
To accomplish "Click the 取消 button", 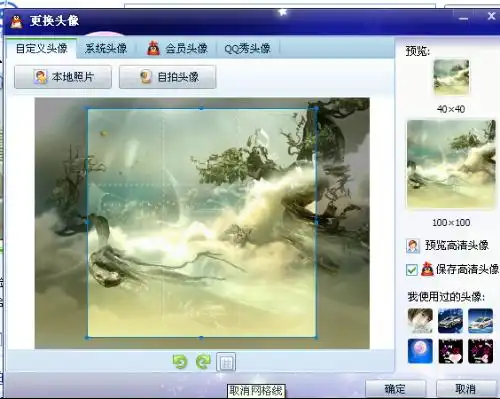I will pos(466,389).
